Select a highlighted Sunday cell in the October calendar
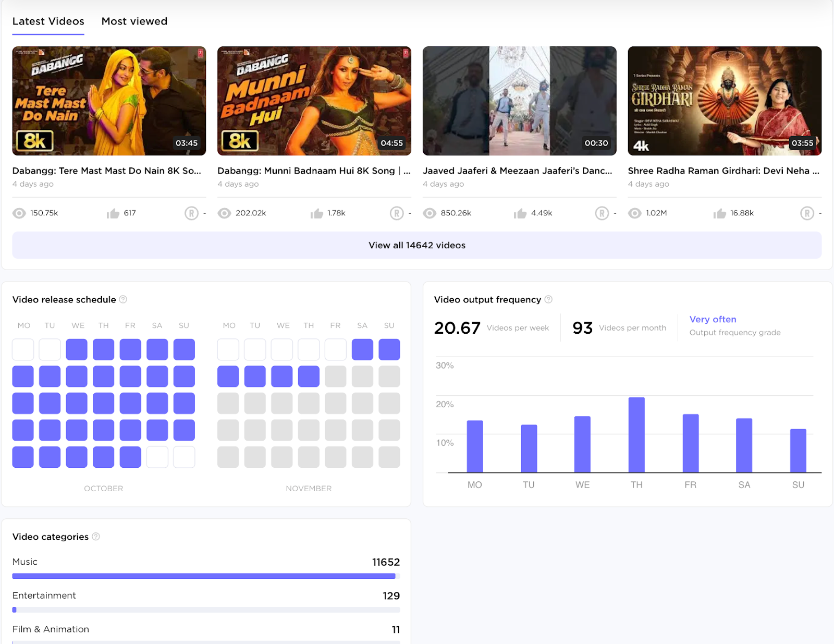 coord(183,349)
